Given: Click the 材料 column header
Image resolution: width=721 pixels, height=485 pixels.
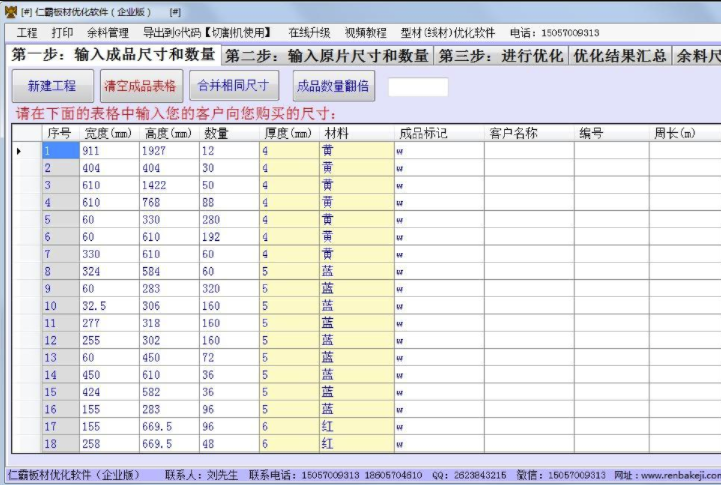Looking at the screenshot, I should (x=357, y=133).
